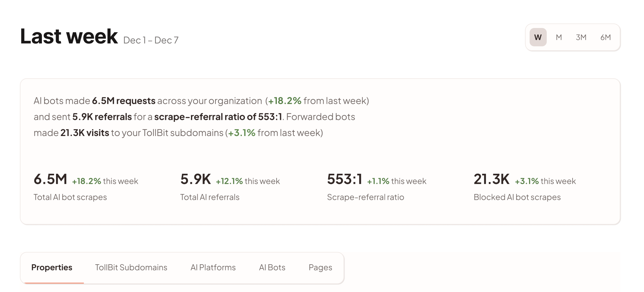Select the W weekly time range

coord(538,37)
